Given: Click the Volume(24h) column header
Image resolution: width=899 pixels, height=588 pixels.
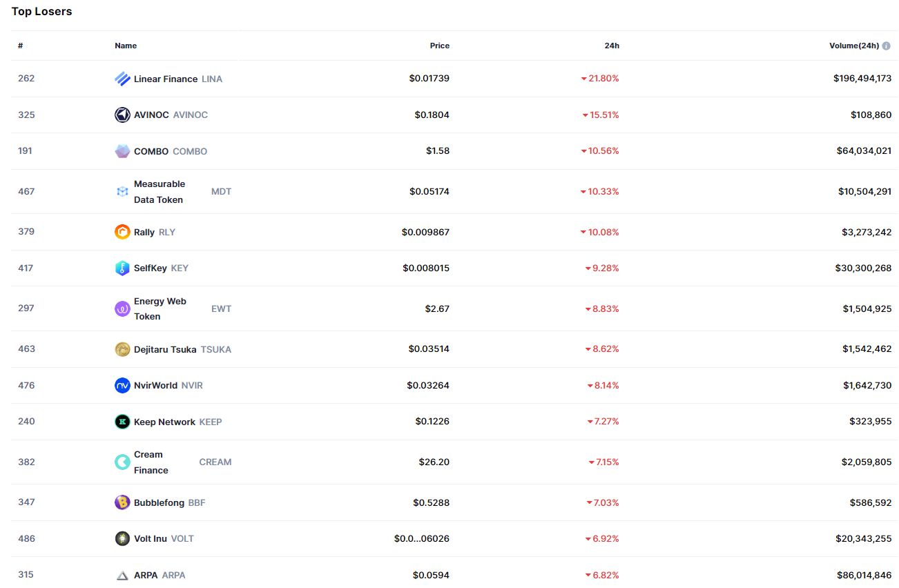Looking at the screenshot, I should [853, 46].
